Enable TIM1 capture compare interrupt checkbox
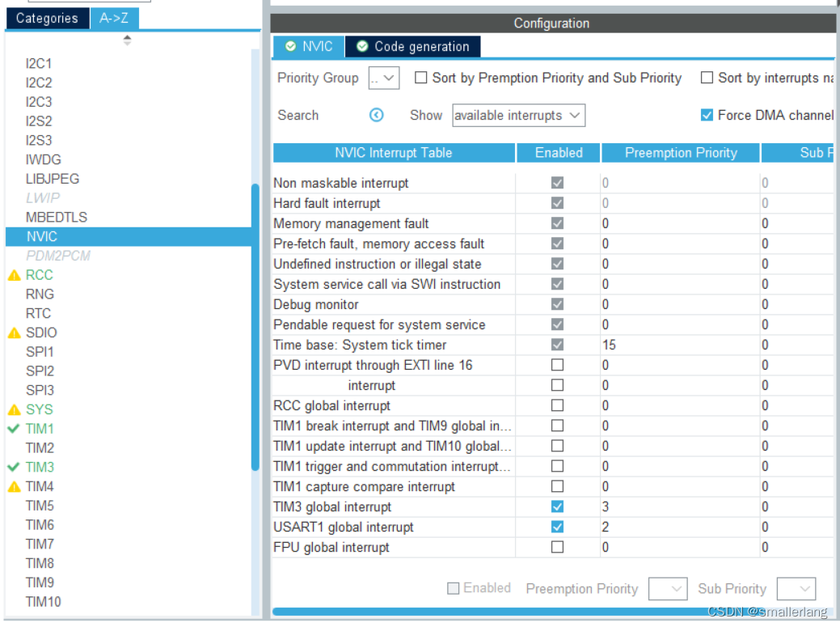 point(558,486)
